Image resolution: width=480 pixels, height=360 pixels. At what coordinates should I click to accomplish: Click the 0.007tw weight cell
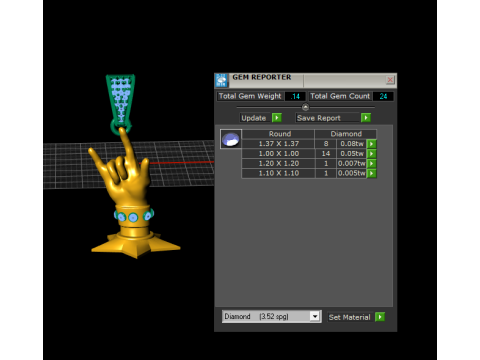351,163
